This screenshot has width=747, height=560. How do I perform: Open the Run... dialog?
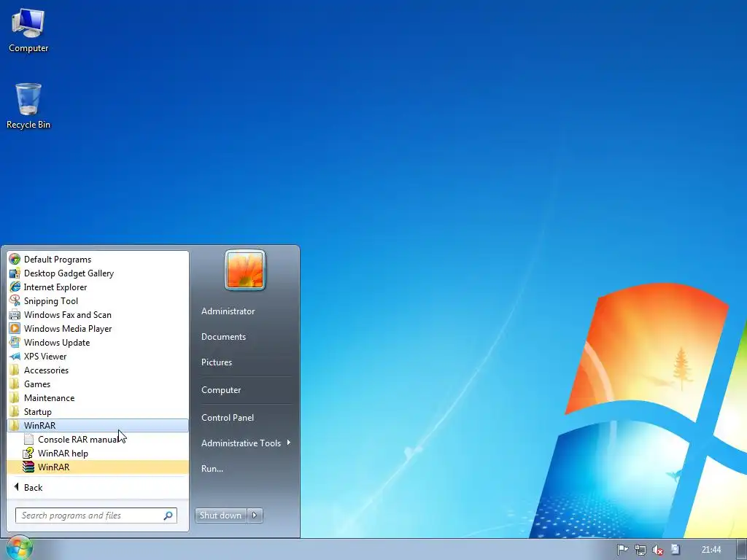[212, 469]
